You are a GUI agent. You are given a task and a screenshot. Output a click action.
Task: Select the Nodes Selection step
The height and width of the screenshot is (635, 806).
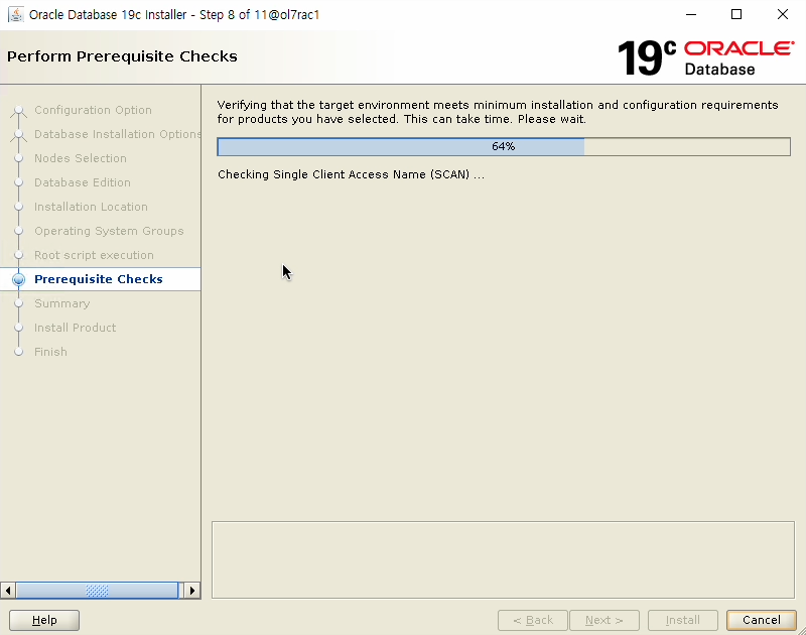(80, 158)
